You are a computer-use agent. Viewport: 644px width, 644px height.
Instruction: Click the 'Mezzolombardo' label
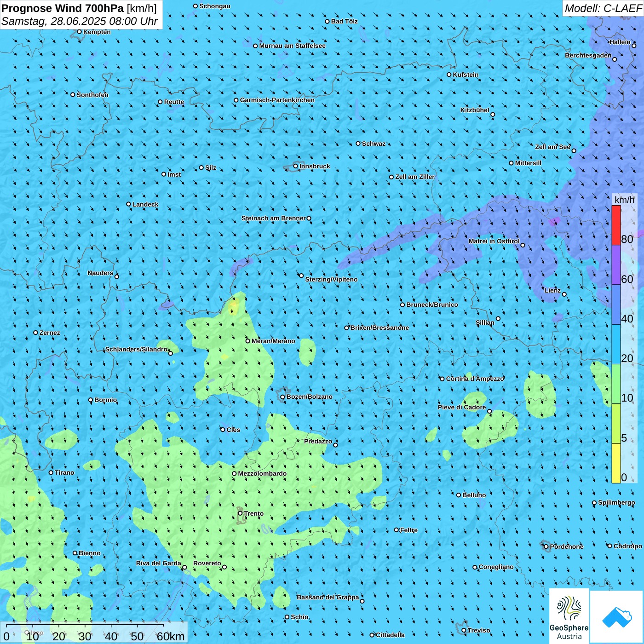262,473
